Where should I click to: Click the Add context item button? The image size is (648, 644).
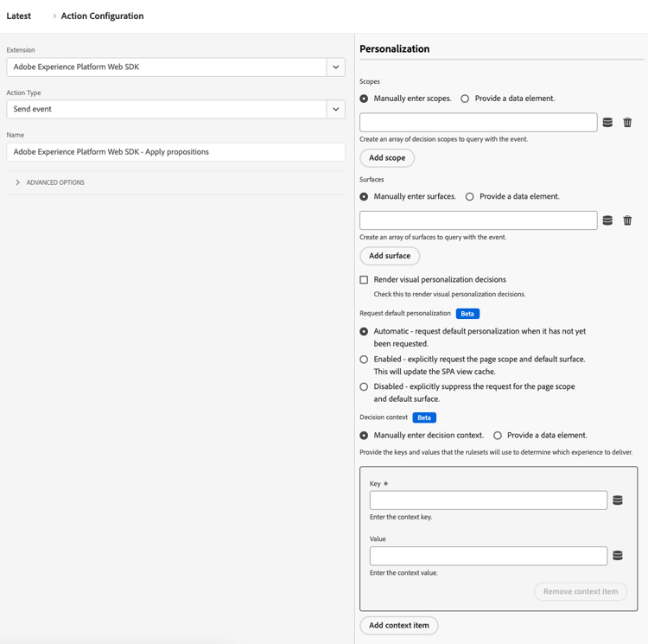[x=398, y=625]
